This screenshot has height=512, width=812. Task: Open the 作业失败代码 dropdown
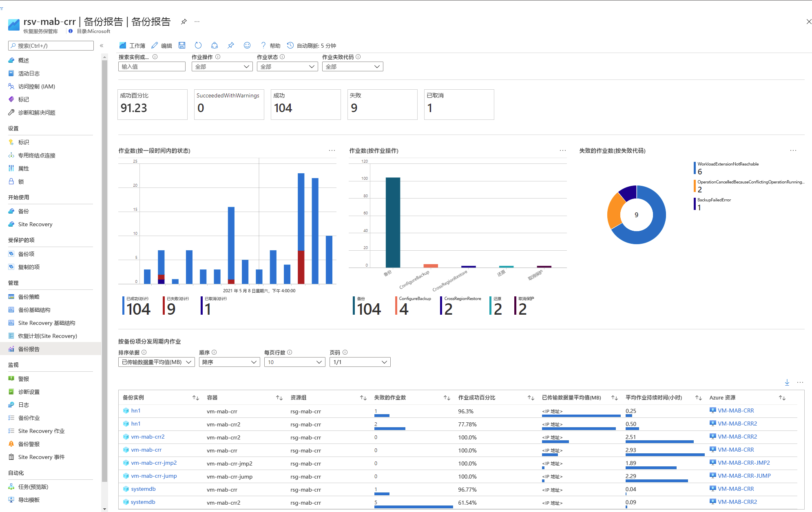coord(353,66)
